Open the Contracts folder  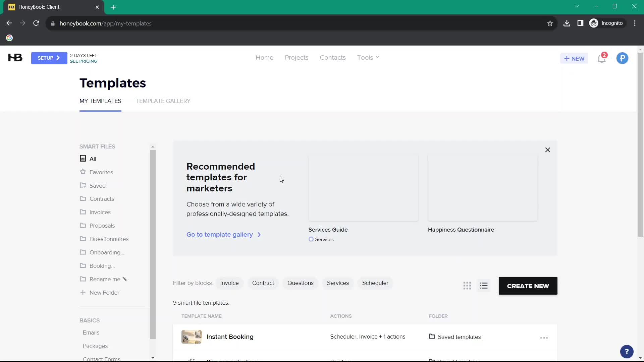pyautogui.click(x=97, y=199)
